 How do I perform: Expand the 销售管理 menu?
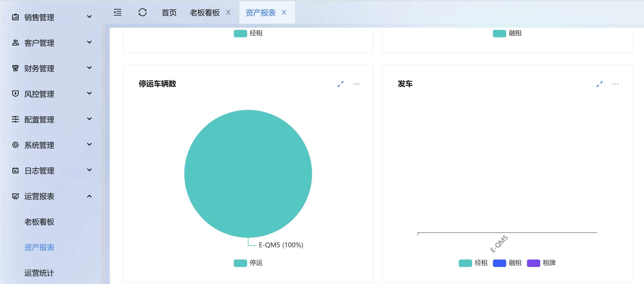coord(52,17)
